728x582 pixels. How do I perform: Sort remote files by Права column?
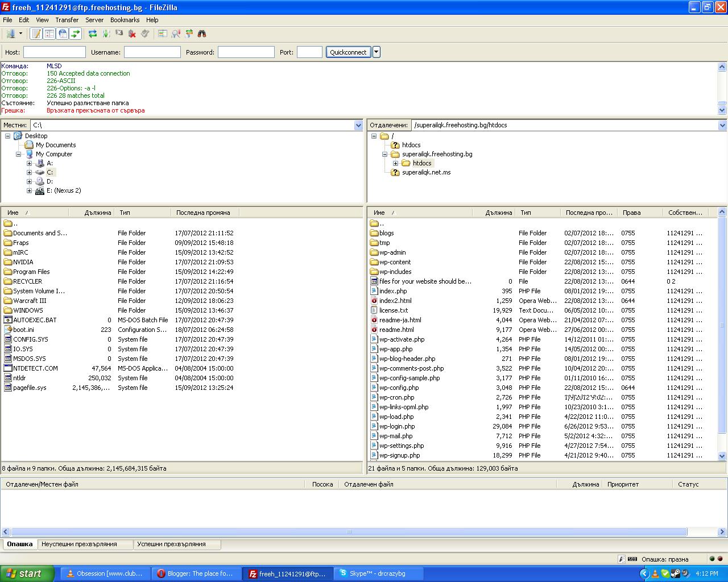coord(640,213)
